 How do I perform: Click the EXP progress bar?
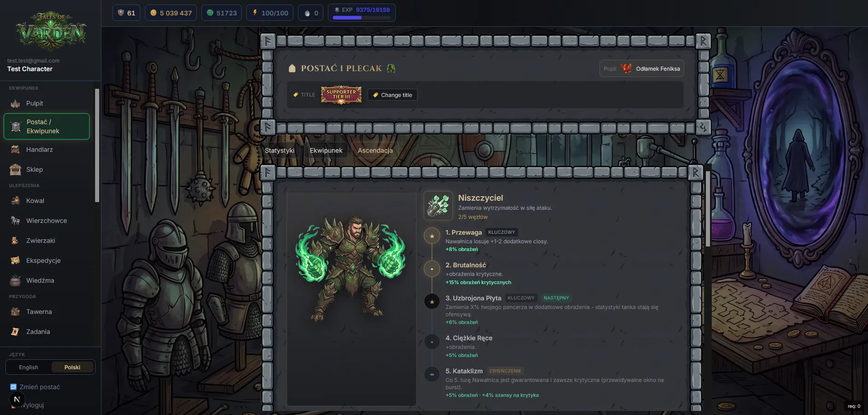[x=361, y=18]
